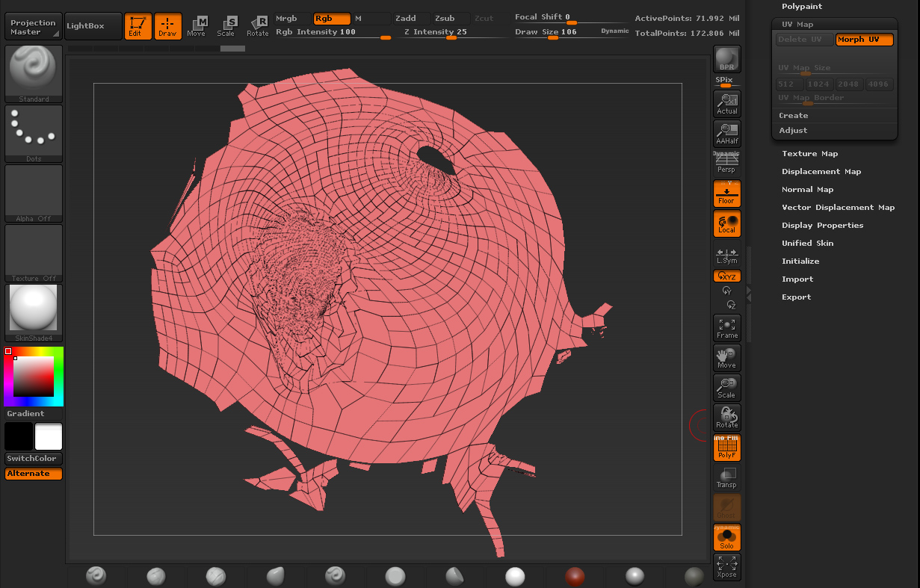The width and height of the screenshot is (920, 588).
Task: Toggle Rgb painting mode
Action: tap(332, 19)
